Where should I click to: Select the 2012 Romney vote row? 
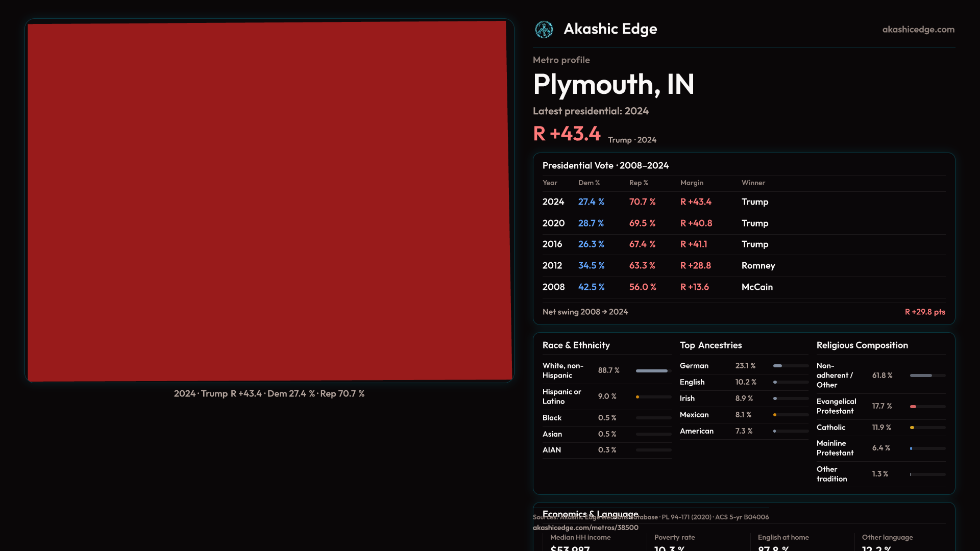(x=743, y=266)
